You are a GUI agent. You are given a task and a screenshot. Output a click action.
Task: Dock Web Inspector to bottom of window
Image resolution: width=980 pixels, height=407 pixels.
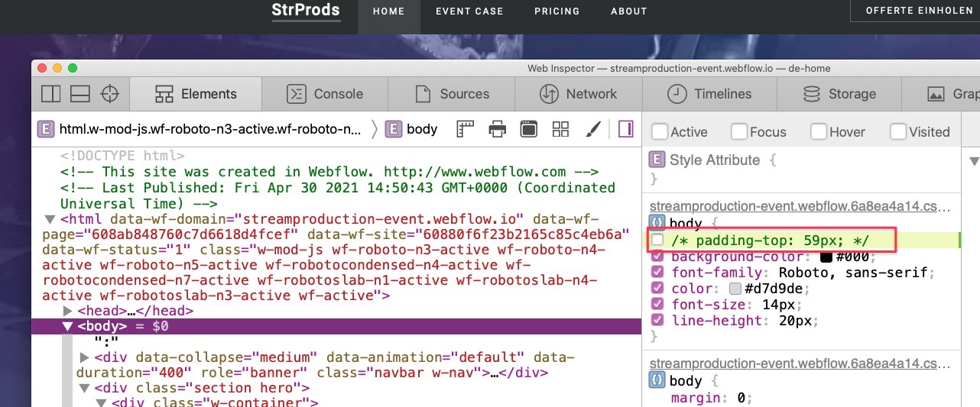tap(80, 94)
